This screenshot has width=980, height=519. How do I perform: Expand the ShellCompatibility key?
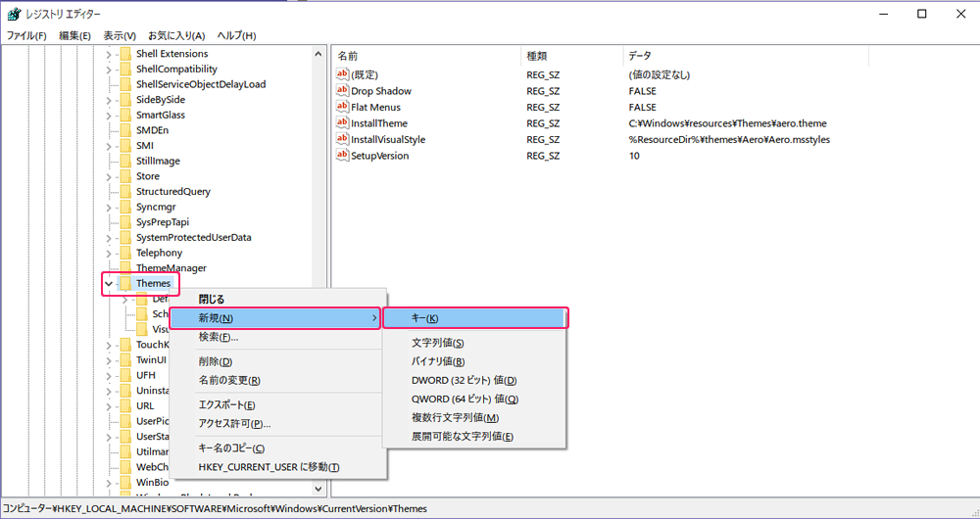[x=109, y=69]
